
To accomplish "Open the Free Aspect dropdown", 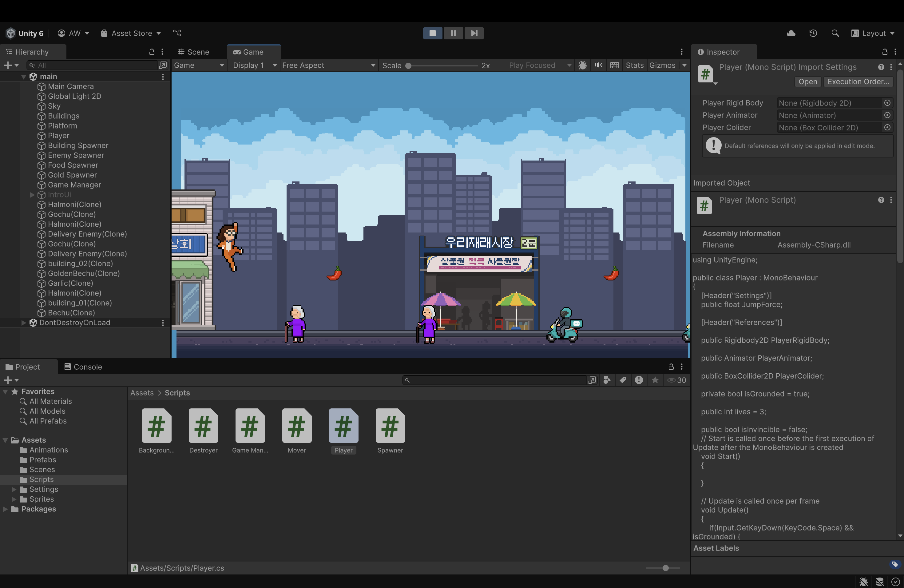I will (328, 65).
